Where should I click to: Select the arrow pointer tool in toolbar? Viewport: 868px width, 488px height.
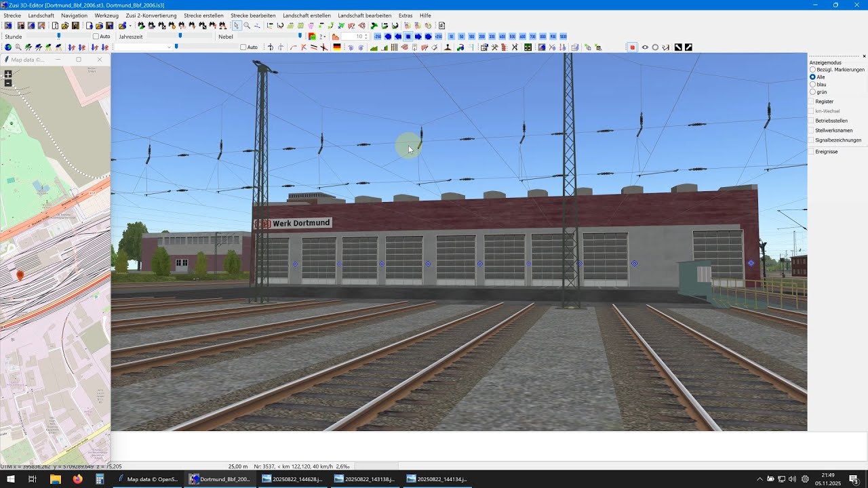[x=236, y=26]
